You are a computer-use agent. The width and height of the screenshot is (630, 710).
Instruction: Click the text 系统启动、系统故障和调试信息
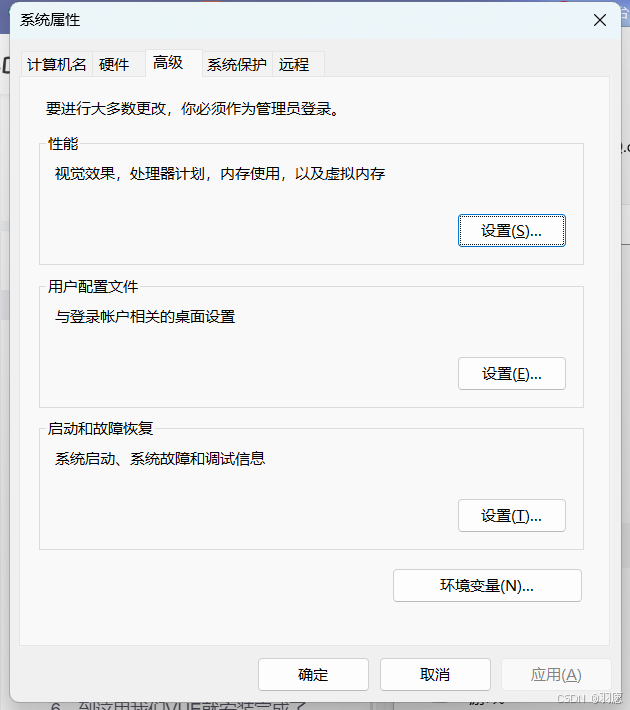(x=160, y=459)
